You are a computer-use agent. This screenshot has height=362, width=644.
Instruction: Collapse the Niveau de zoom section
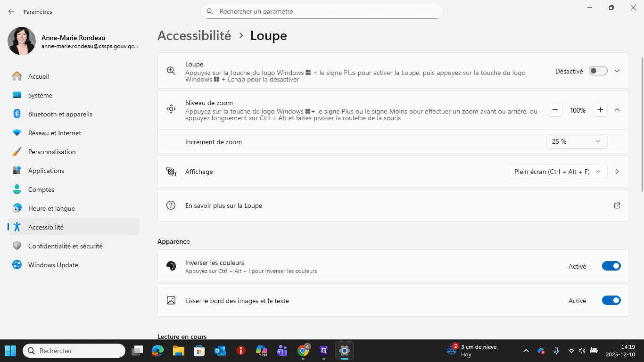(617, 110)
